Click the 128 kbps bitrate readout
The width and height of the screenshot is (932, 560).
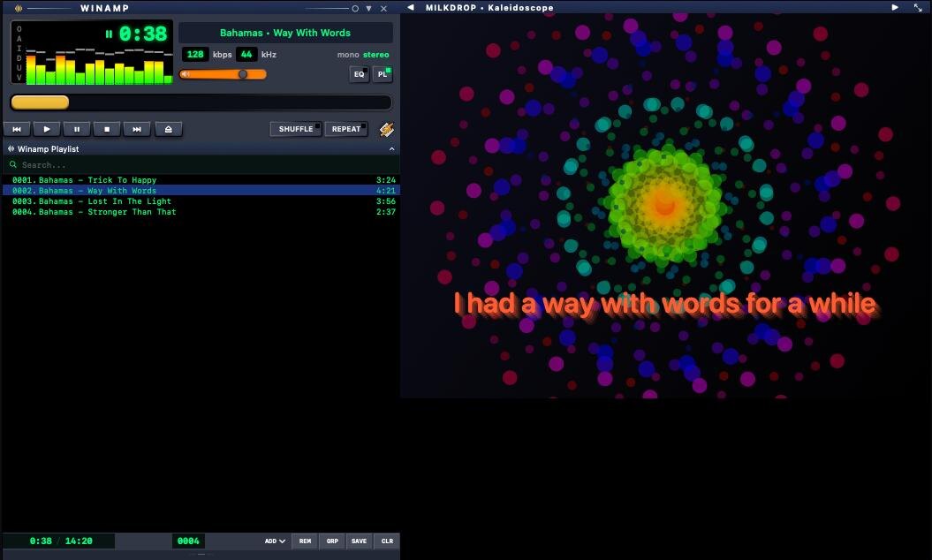coord(195,54)
